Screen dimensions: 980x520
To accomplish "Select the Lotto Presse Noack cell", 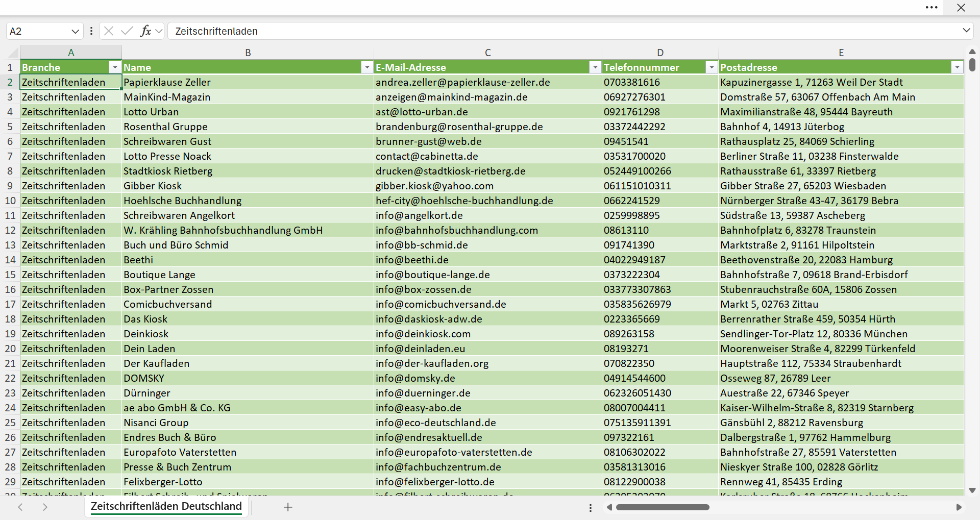I will pos(248,156).
